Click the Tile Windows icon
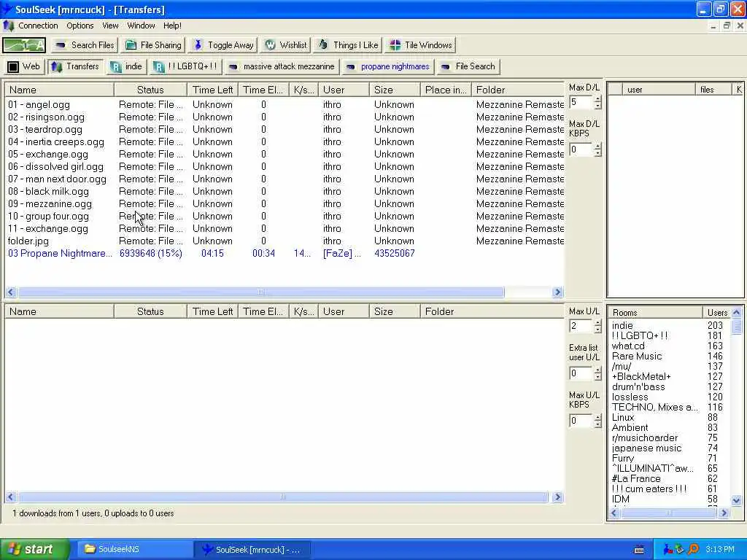The image size is (747, 560). click(x=395, y=45)
